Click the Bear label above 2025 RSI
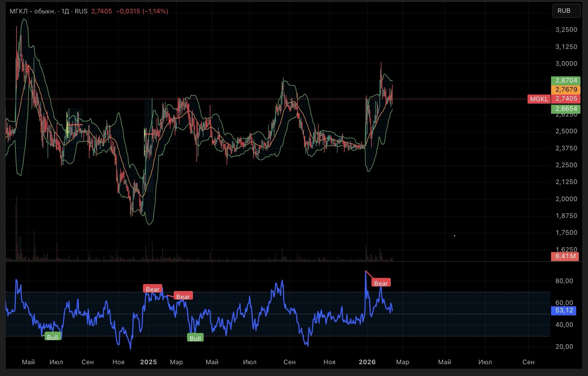This screenshot has width=588, height=376. pos(153,289)
